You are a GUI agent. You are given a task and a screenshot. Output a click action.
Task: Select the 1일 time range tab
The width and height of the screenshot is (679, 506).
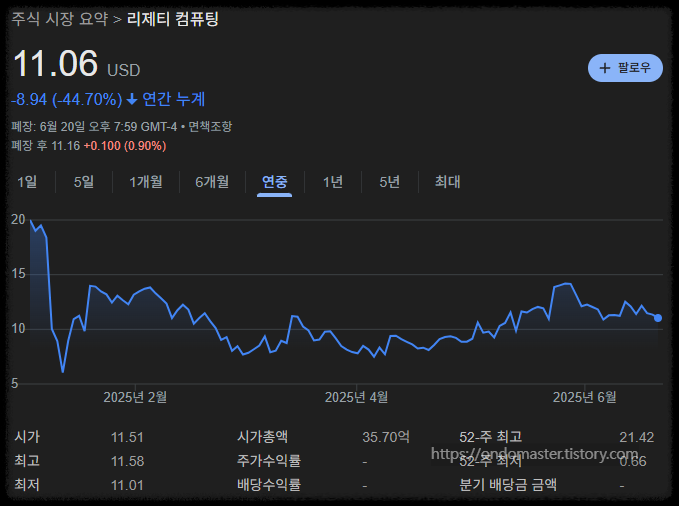pyautogui.click(x=27, y=182)
